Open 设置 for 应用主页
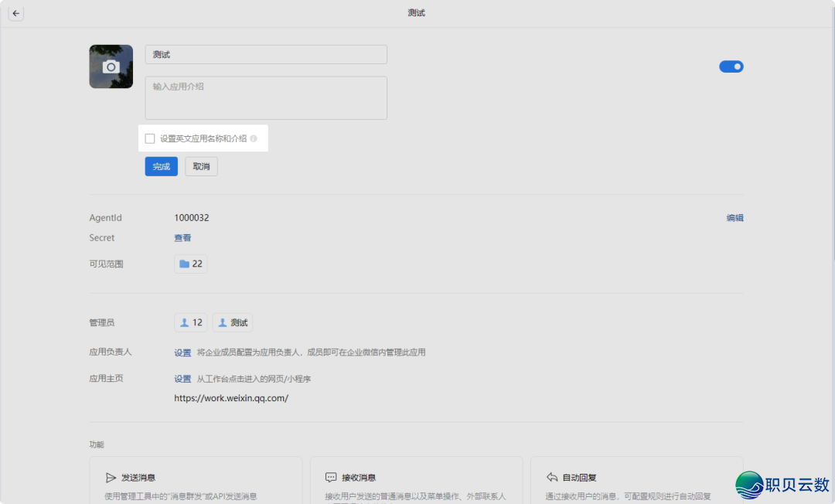 pos(182,378)
